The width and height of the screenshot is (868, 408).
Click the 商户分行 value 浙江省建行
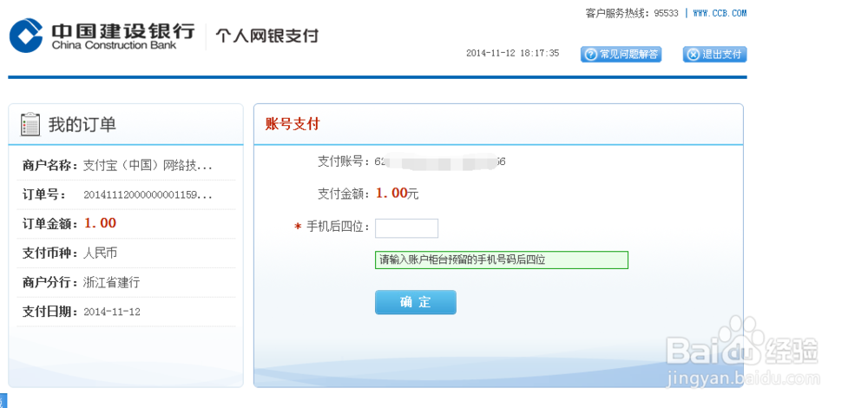[111, 283]
